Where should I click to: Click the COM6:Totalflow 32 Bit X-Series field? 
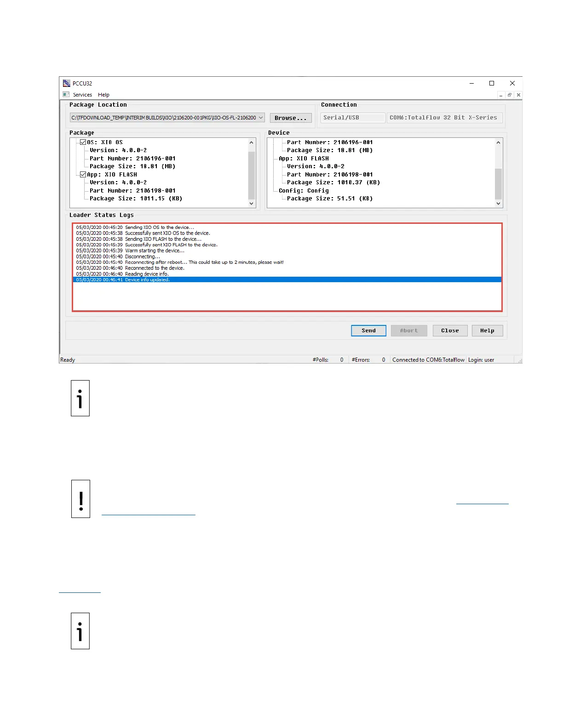pos(444,118)
